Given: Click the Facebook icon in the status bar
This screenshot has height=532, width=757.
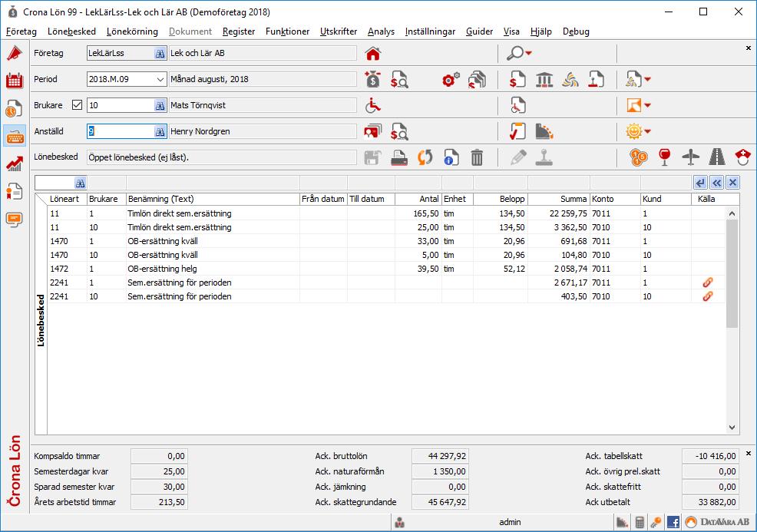Looking at the screenshot, I should [673, 522].
